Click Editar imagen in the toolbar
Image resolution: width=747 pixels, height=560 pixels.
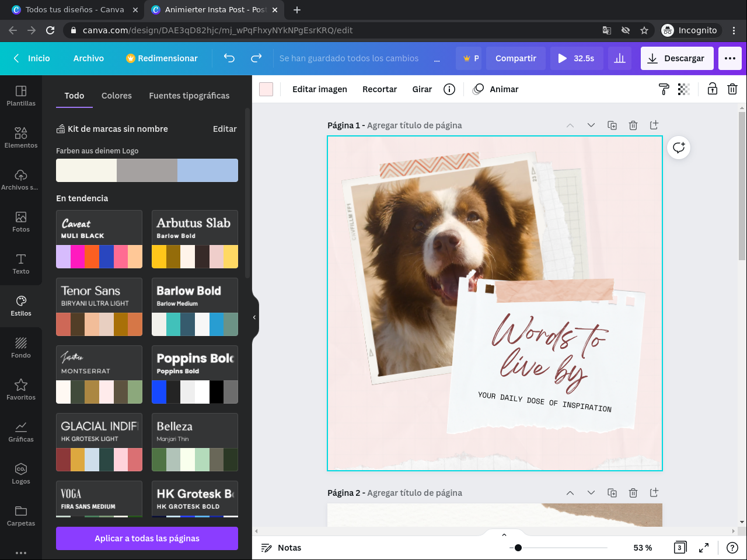pyautogui.click(x=320, y=89)
